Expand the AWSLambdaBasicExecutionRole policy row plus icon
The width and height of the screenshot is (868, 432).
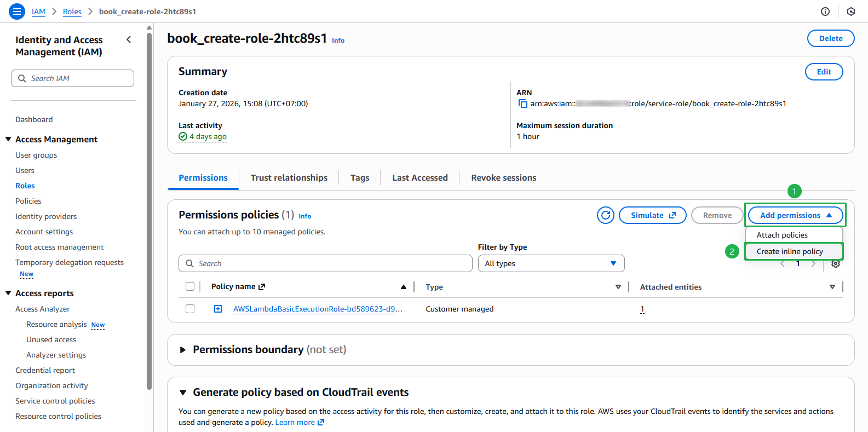[218, 309]
